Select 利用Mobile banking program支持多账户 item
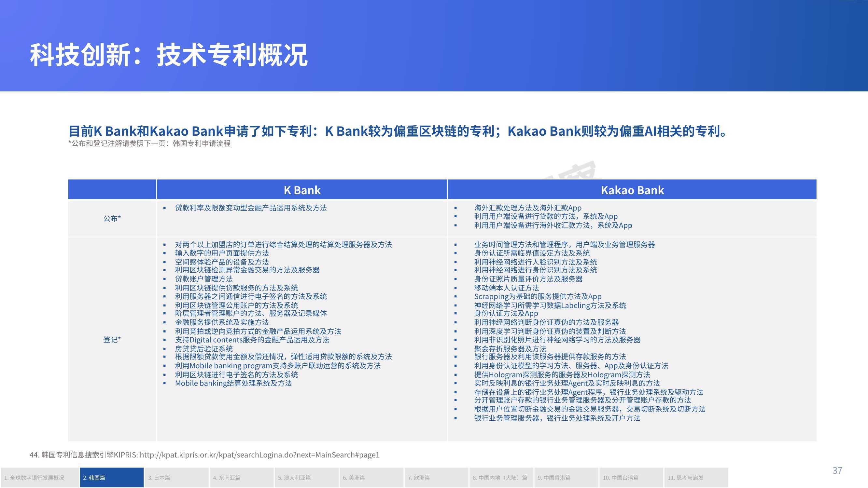The height and width of the screenshot is (488, 868). tap(278, 366)
